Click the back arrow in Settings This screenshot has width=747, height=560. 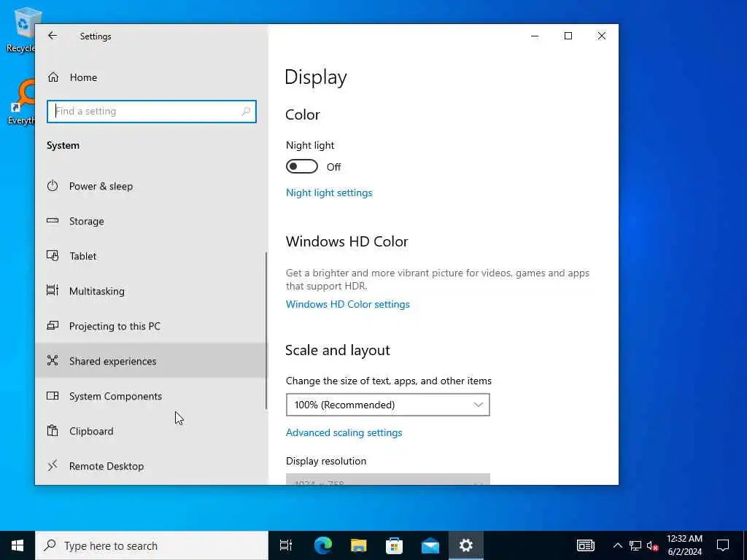[53, 36]
